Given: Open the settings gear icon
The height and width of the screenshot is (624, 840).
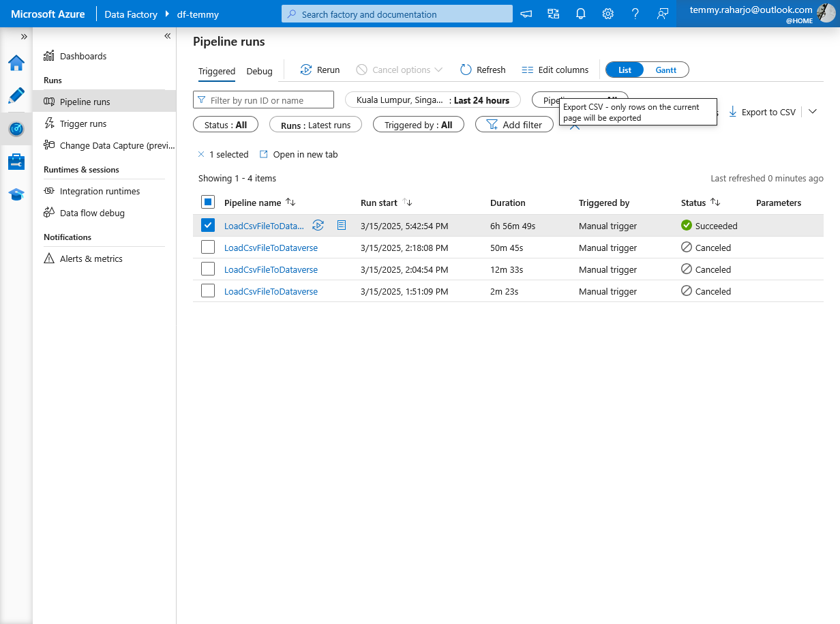Looking at the screenshot, I should pyautogui.click(x=607, y=14).
